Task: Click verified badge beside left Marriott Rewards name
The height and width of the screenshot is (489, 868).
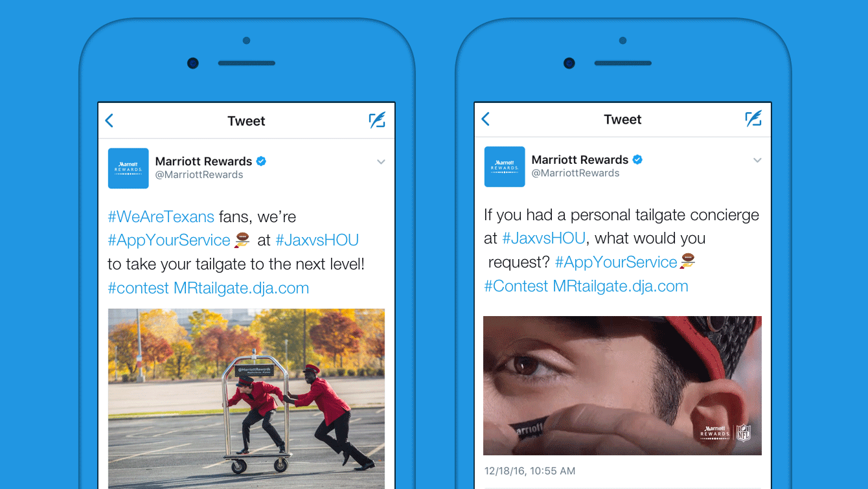Action: tap(261, 161)
